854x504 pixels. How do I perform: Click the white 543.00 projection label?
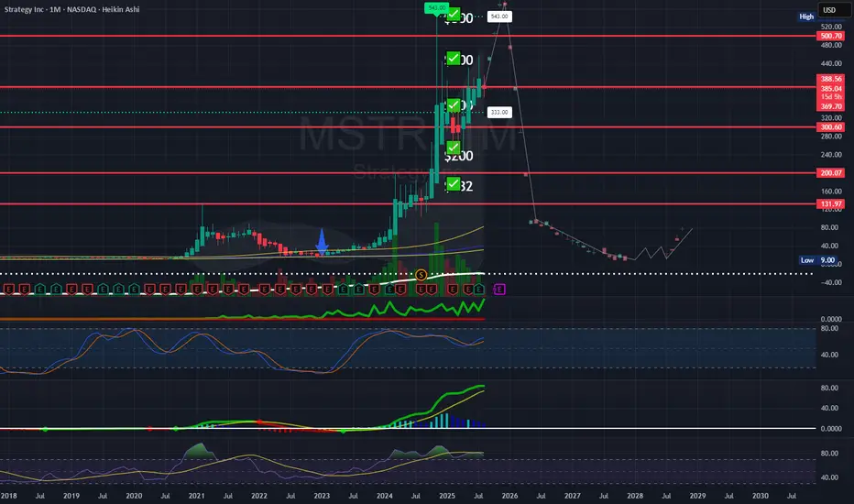tap(499, 16)
